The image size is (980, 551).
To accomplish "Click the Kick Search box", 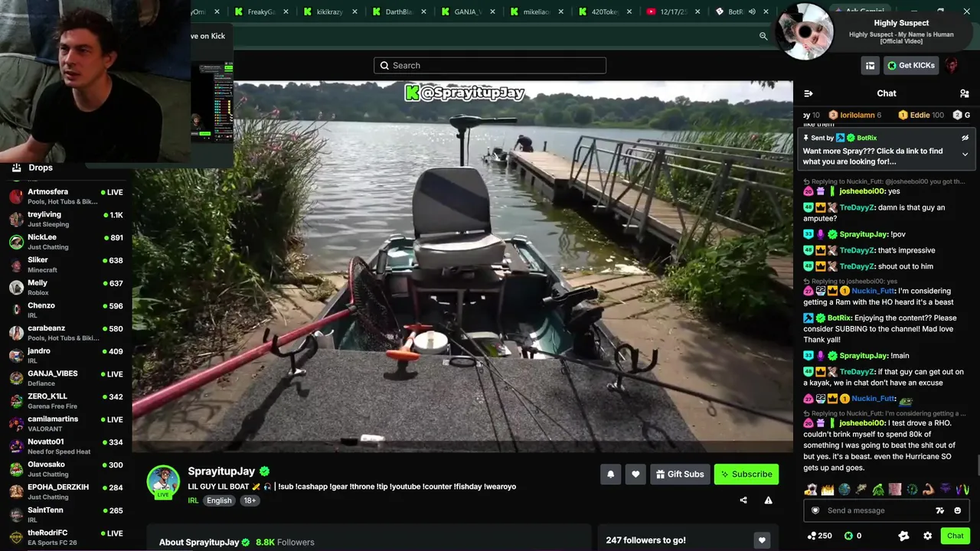I will coord(490,66).
